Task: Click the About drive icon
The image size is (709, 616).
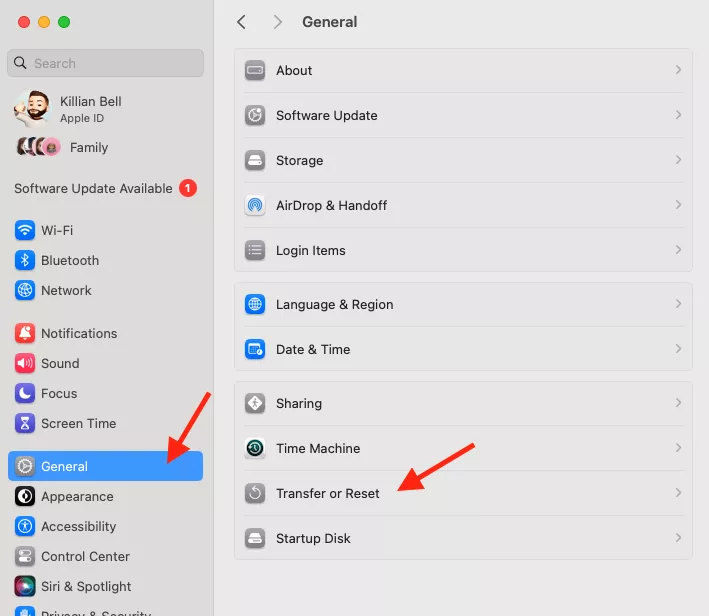Action: pos(255,71)
